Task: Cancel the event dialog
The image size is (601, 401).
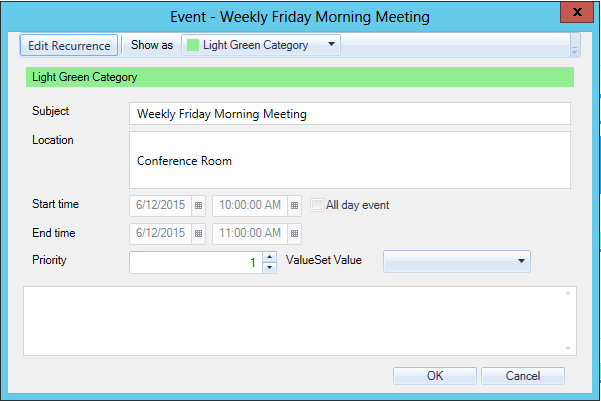Action: 522,376
